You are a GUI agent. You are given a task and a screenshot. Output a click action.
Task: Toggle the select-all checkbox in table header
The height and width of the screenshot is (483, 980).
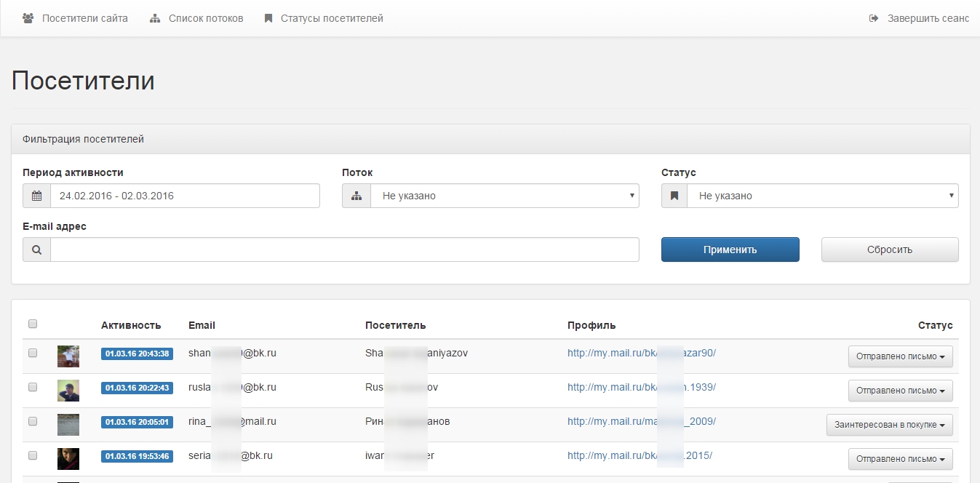click(33, 324)
